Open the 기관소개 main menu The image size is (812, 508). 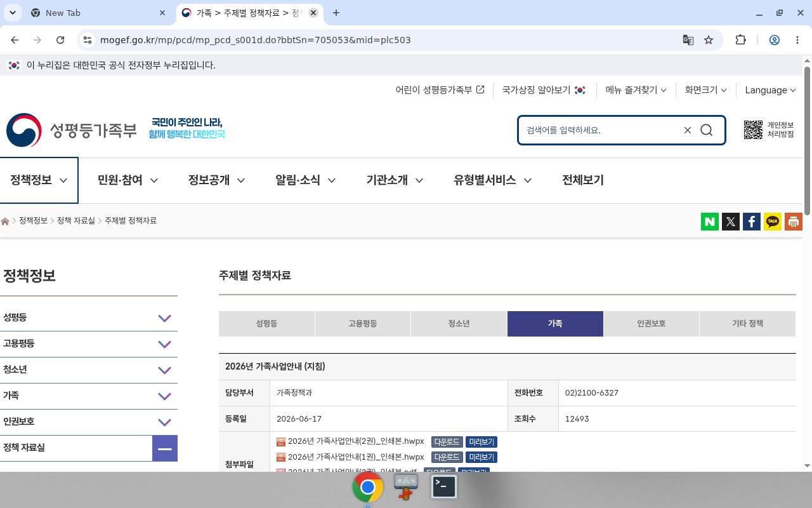[395, 180]
